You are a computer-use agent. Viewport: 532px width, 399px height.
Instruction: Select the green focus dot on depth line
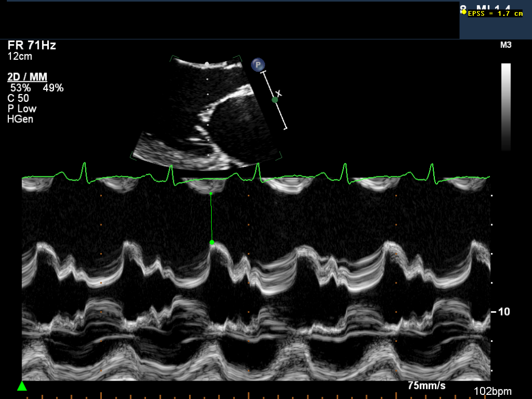click(x=275, y=99)
